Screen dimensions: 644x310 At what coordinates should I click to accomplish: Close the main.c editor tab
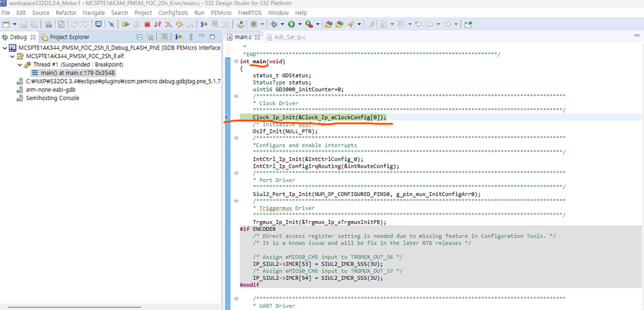pos(257,37)
